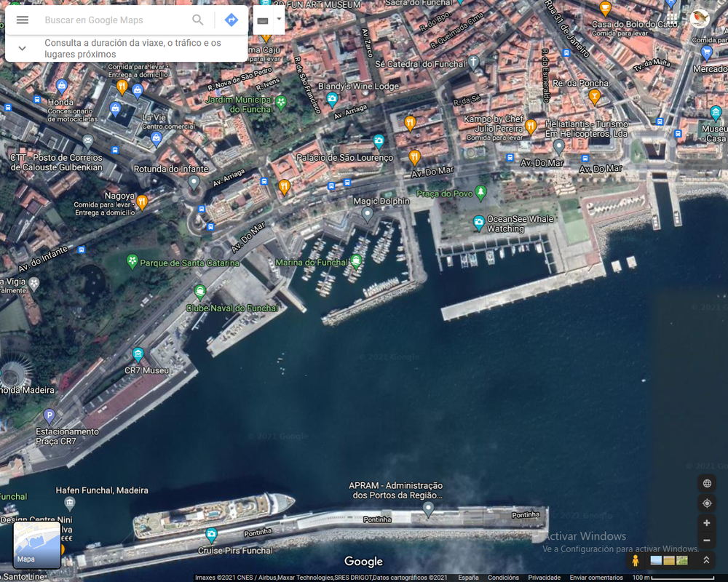Zoom in with the plus button
728x582 pixels.
pos(707,523)
